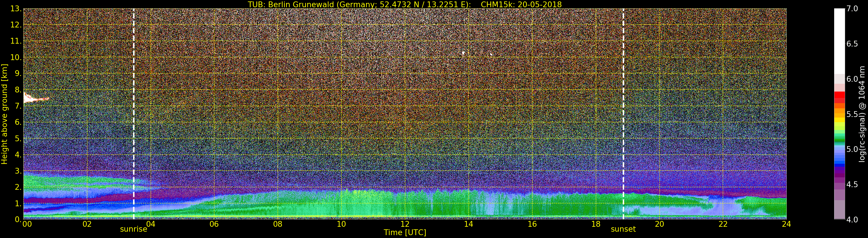Click the colorbar tick value '7.0'
Viewport: 868px width, 238px height.
point(852,8)
